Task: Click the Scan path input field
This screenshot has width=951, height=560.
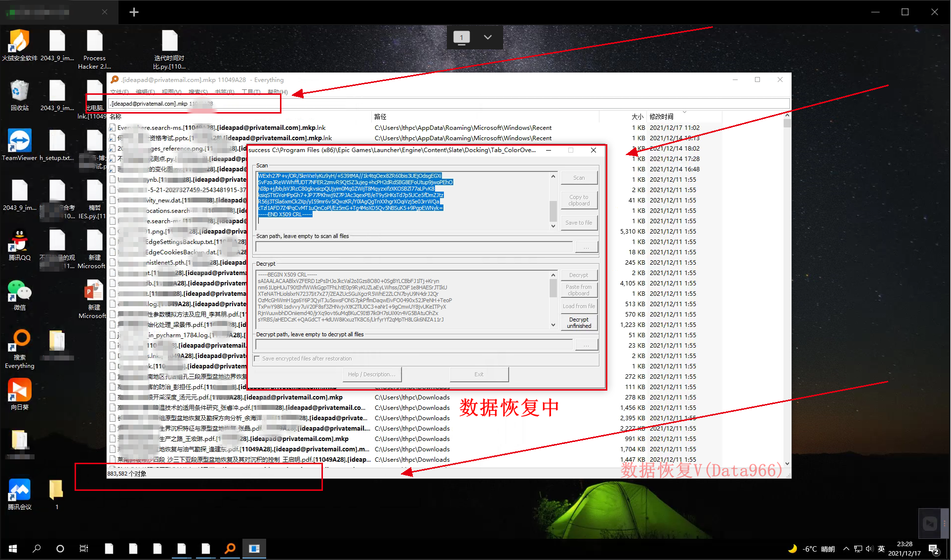Action: [414, 246]
